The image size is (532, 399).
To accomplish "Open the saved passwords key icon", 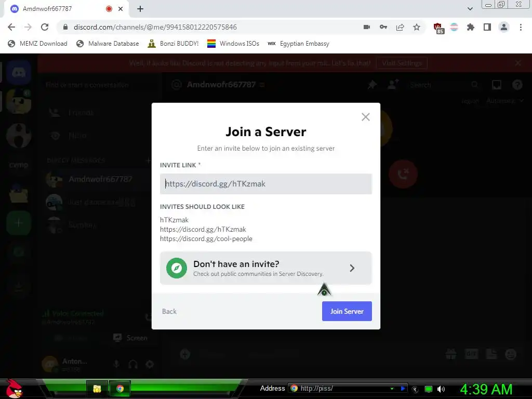I will (383, 27).
